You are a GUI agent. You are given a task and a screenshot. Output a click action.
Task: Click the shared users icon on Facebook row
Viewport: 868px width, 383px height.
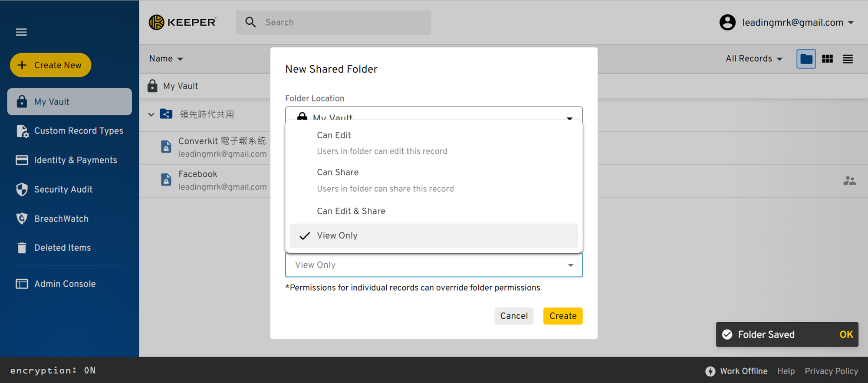tap(849, 181)
